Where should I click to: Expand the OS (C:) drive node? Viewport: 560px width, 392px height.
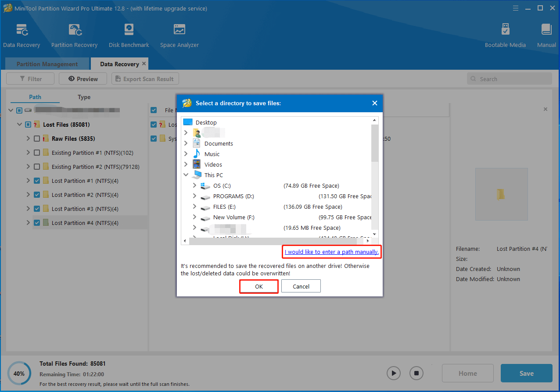click(x=194, y=185)
